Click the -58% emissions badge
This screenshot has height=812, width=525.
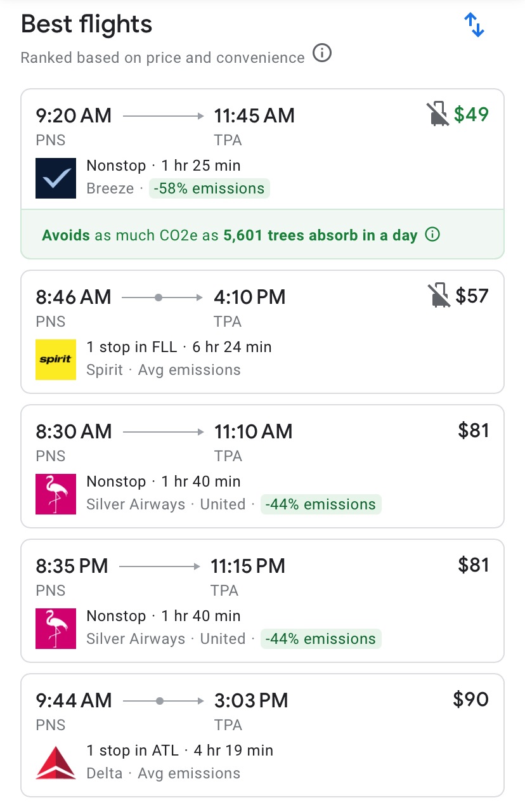[x=209, y=189]
